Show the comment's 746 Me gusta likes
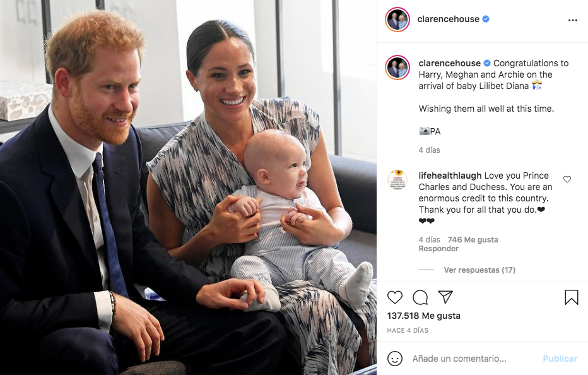The height and width of the screenshot is (375, 588). click(473, 239)
